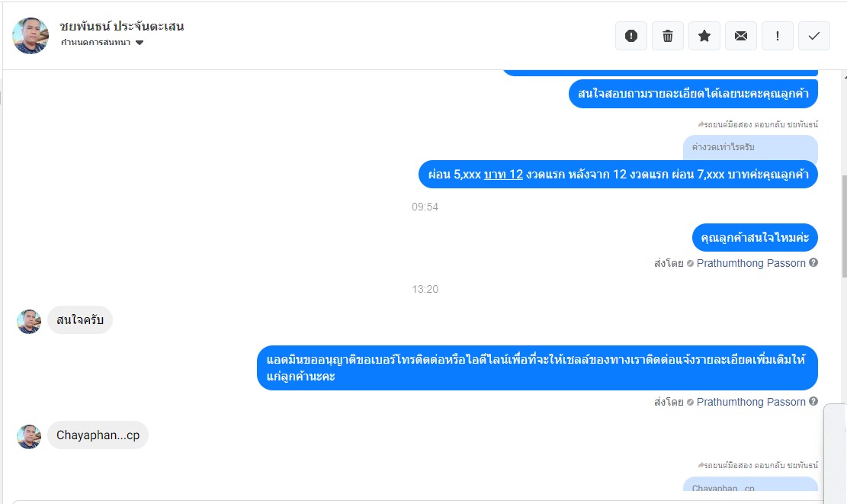
Task: Select the quoted ค่างวดเท่าไรครับ reply preview
Action: pos(750,147)
